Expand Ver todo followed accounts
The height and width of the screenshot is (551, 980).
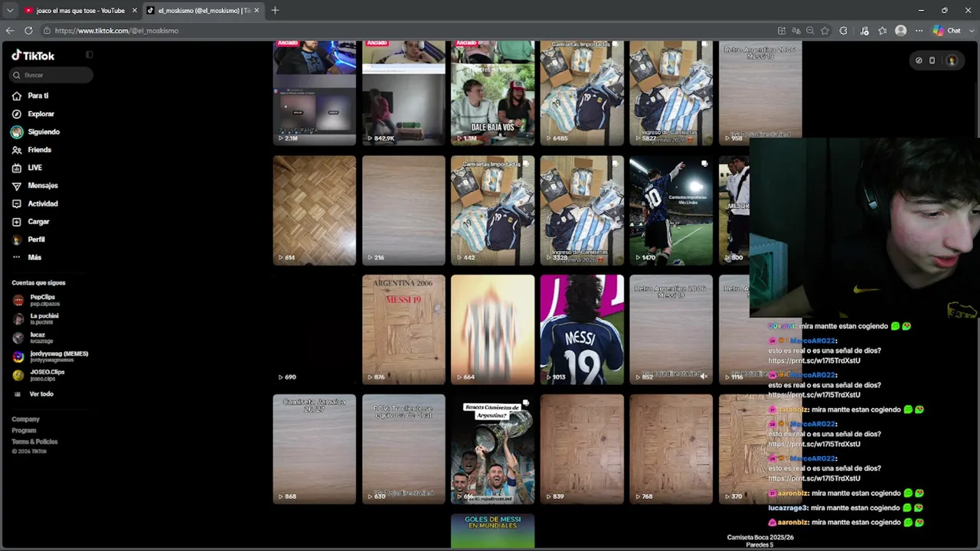click(34, 394)
